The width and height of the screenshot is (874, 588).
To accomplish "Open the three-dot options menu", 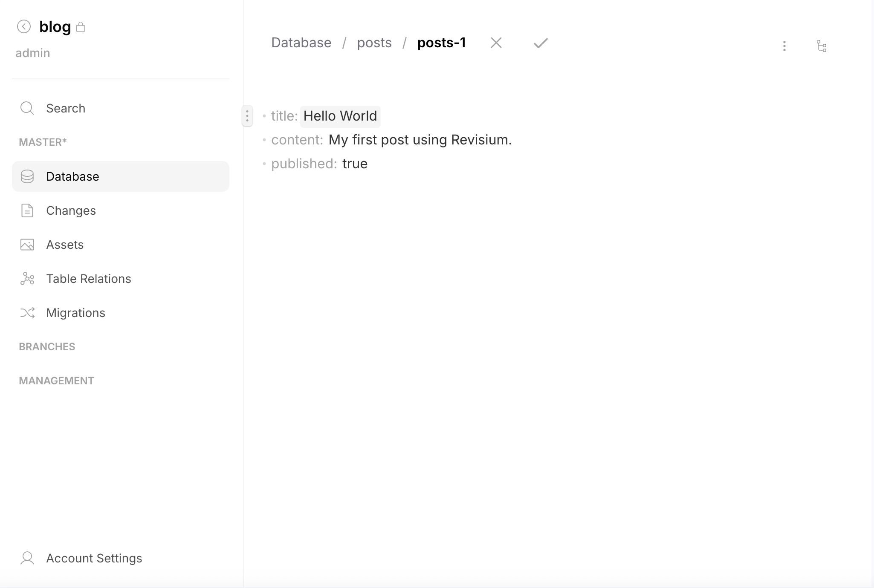I will pyautogui.click(x=784, y=46).
